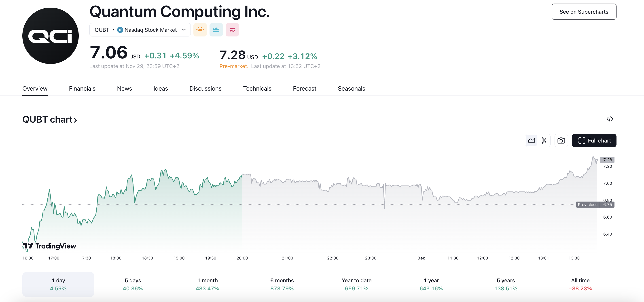Screen dimensions: 644x302
Task: Select the 1 day timeframe
Action: [58, 284]
